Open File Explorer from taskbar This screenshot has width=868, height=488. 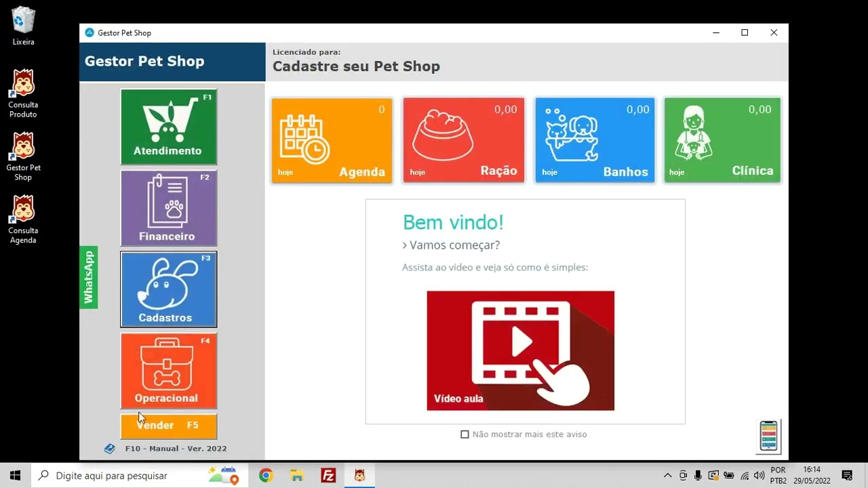click(297, 476)
